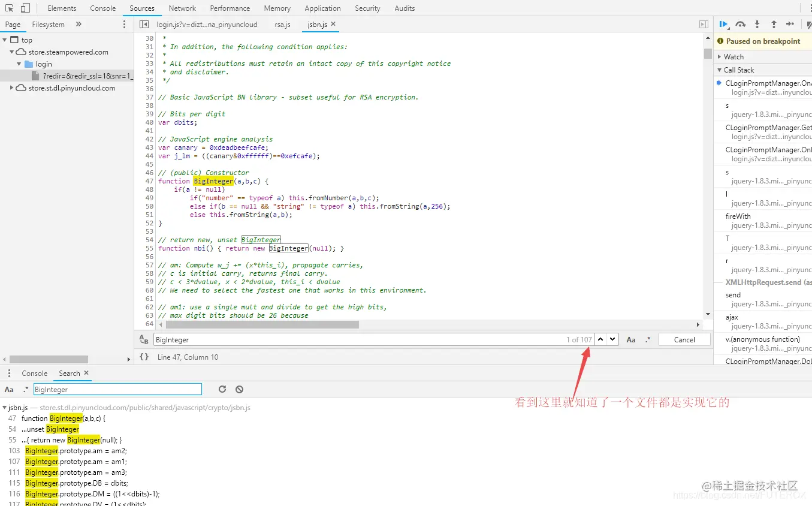Hide the file navigator pane
The width and height of the screenshot is (812, 506).
144,25
